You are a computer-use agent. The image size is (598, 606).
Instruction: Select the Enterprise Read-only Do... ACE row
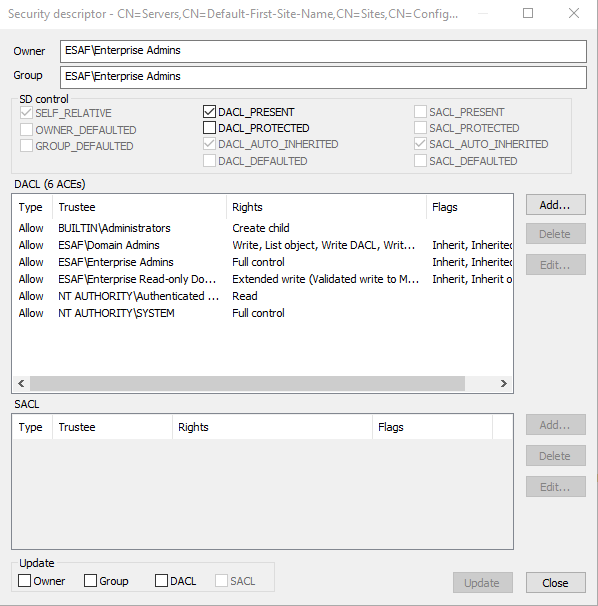263,279
